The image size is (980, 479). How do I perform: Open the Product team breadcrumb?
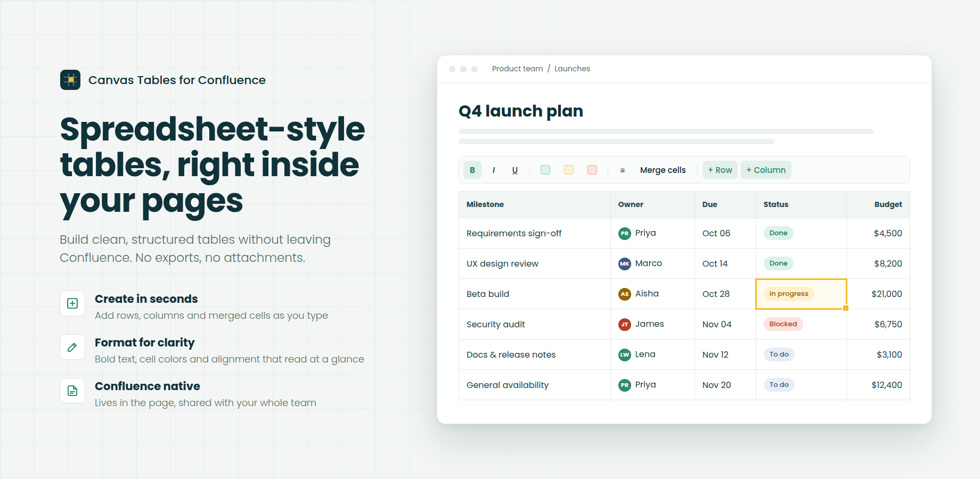(518, 69)
